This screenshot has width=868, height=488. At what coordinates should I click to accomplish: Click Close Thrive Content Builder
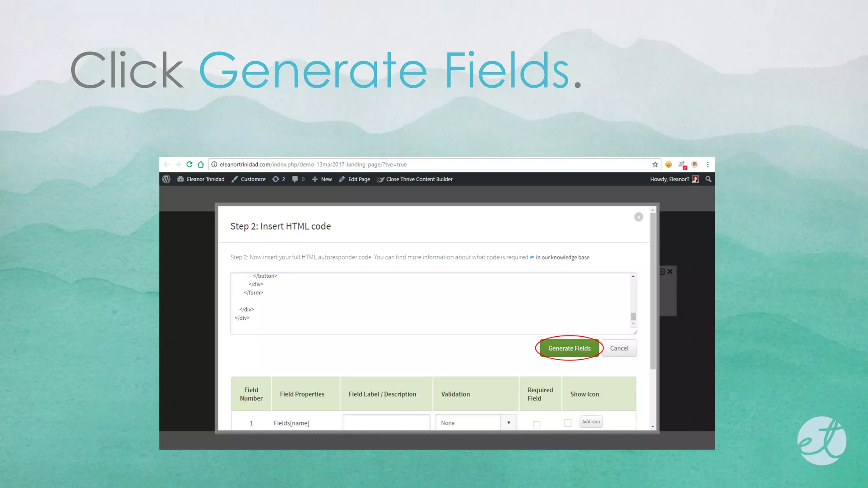pos(415,179)
